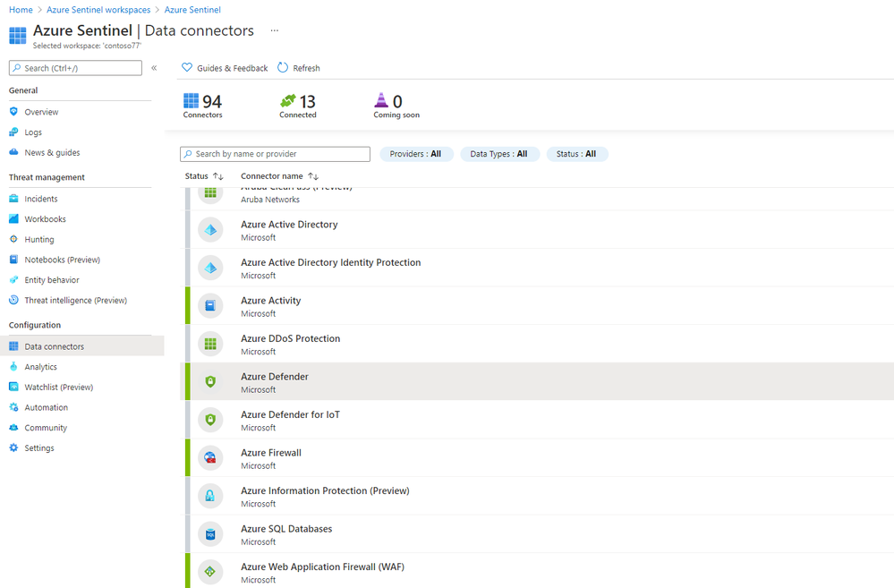This screenshot has width=894, height=588.
Task: Click the Community icon in the sidebar
Action: pos(13,428)
